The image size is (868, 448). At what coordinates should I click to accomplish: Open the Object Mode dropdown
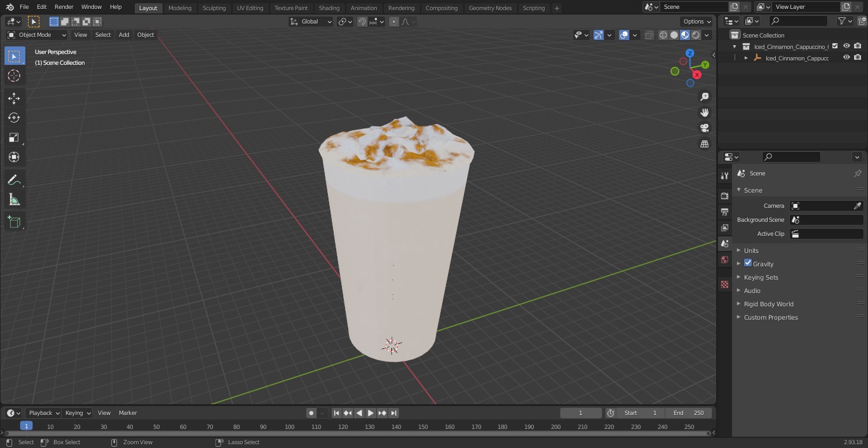(37, 35)
